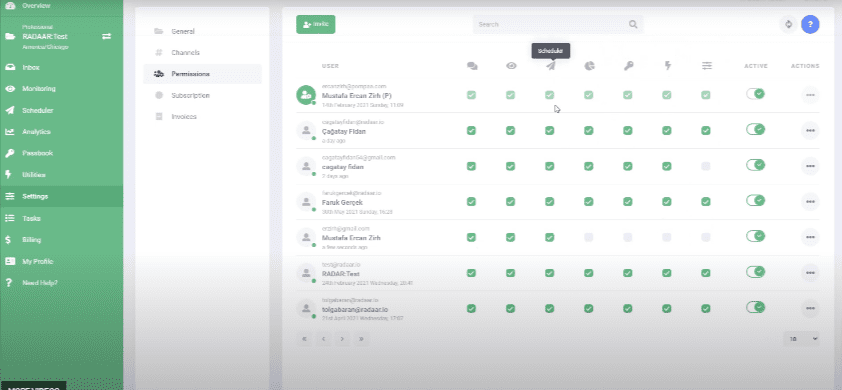Viewport: 842px width, 390px height.
Task: Go to the previous page of users
Action: click(x=323, y=339)
